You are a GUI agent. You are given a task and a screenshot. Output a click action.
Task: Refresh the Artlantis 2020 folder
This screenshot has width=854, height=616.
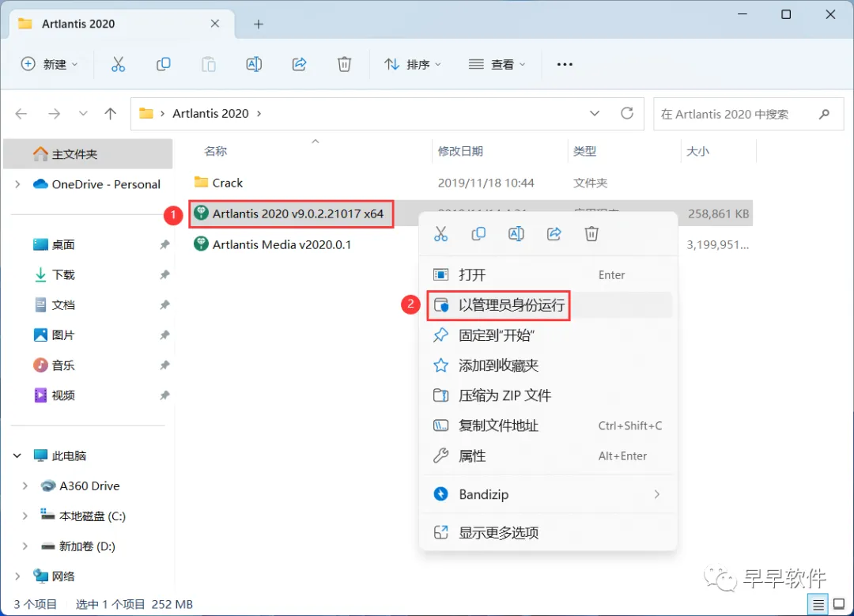(627, 113)
